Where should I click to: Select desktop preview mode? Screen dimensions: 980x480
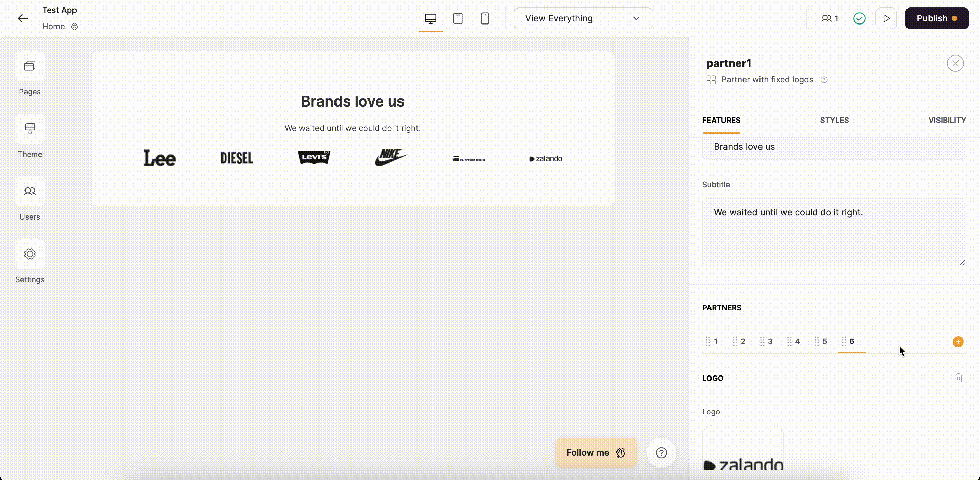430,18
